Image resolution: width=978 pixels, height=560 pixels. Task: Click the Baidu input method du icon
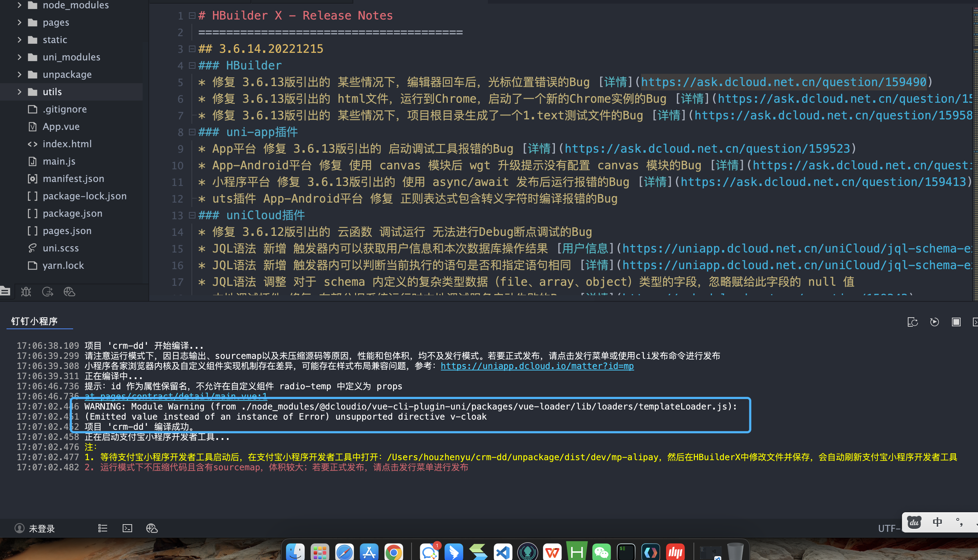click(x=914, y=522)
